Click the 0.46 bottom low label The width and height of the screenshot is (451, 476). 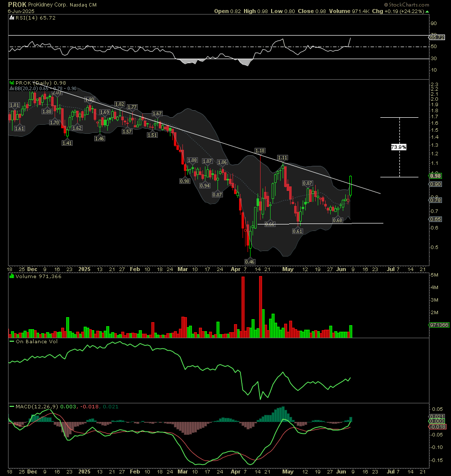pyautogui.click(x=250, y=262)
